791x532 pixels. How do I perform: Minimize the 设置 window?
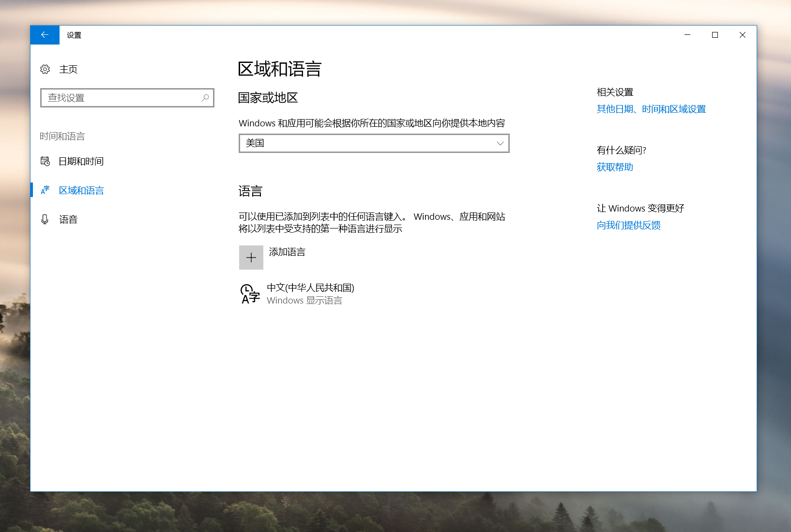click(687, 35)
